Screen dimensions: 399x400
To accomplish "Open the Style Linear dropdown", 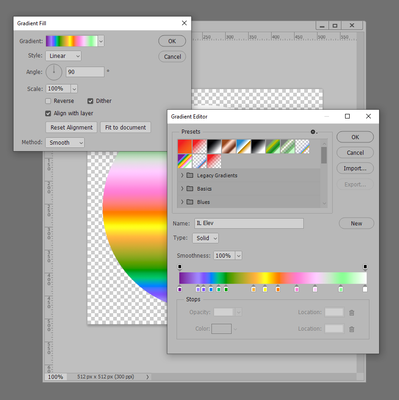I will [63, 56].
